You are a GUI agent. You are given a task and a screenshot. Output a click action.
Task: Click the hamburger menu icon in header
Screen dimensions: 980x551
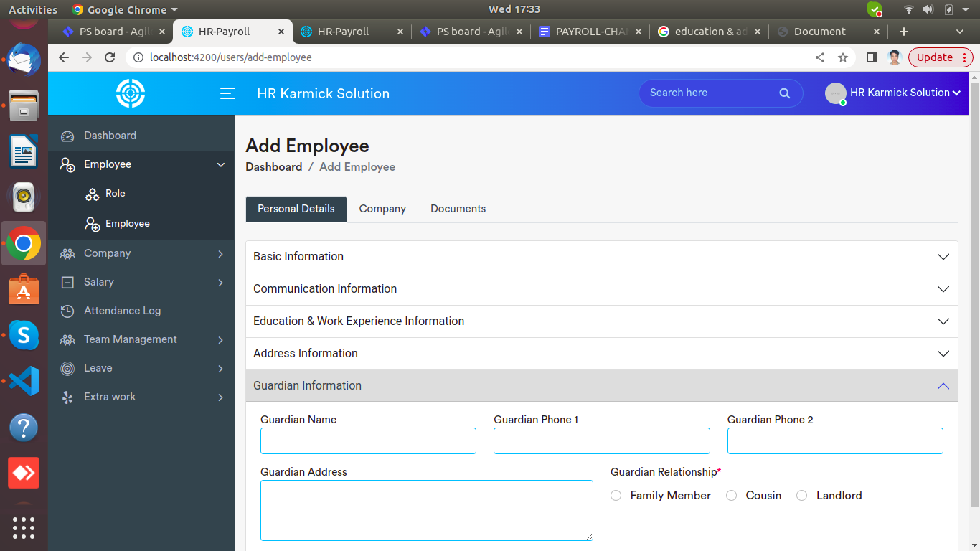(x=227, y=93)
